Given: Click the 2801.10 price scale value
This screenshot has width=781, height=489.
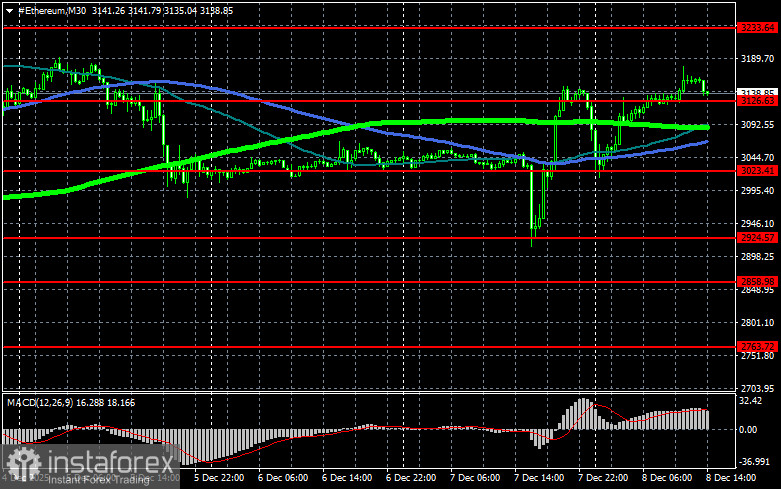Looking at the screenshot, I should click(757, 323).
